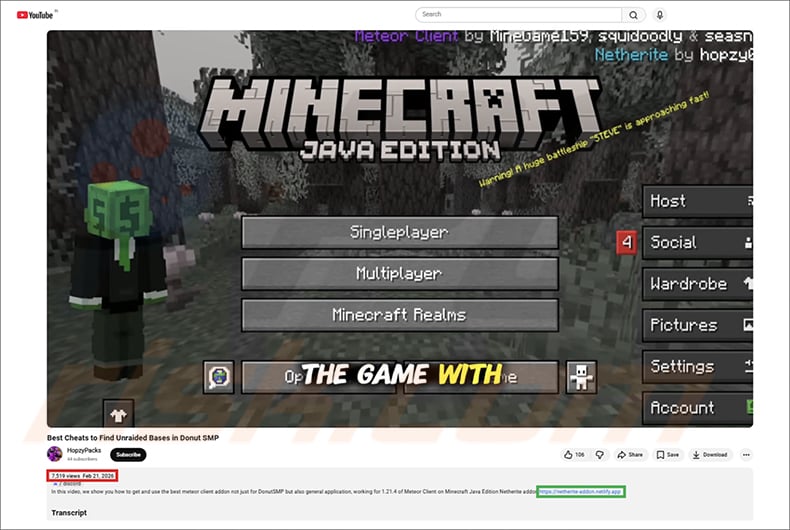The width and height of the screenshot is (790, 530).
Task: Select Host in the side menu
Action: [x=698, y=201]
